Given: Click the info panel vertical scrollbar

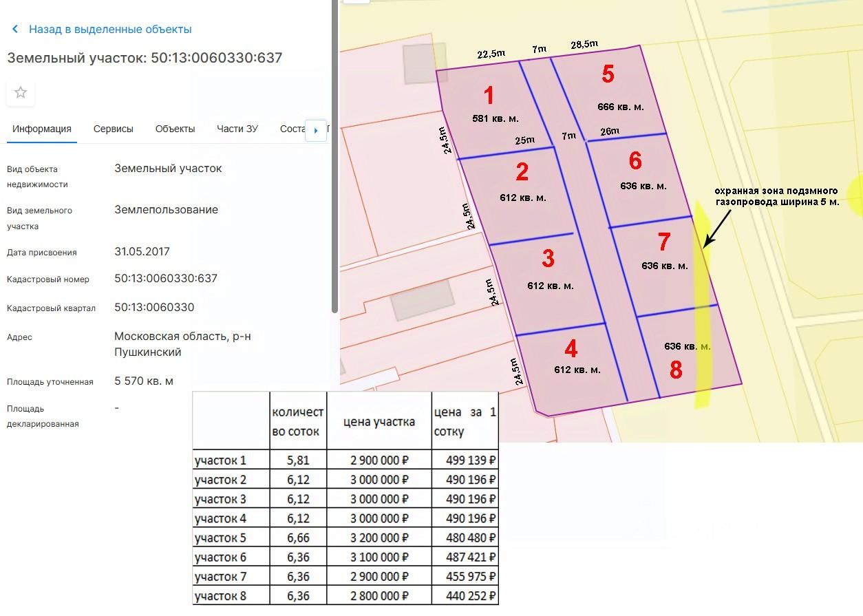Looking at the screenshot, I should pyautogui.click(x=335, y=156).
